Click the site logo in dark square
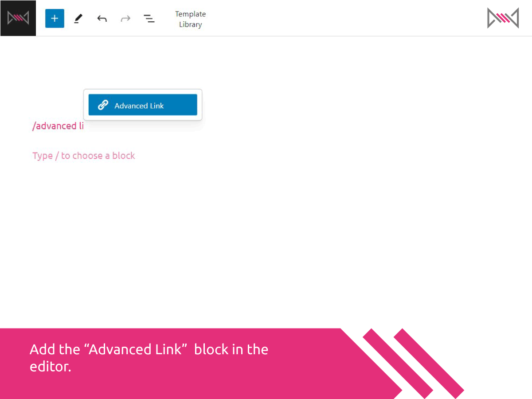532x399 pixels. pos(18,18)
